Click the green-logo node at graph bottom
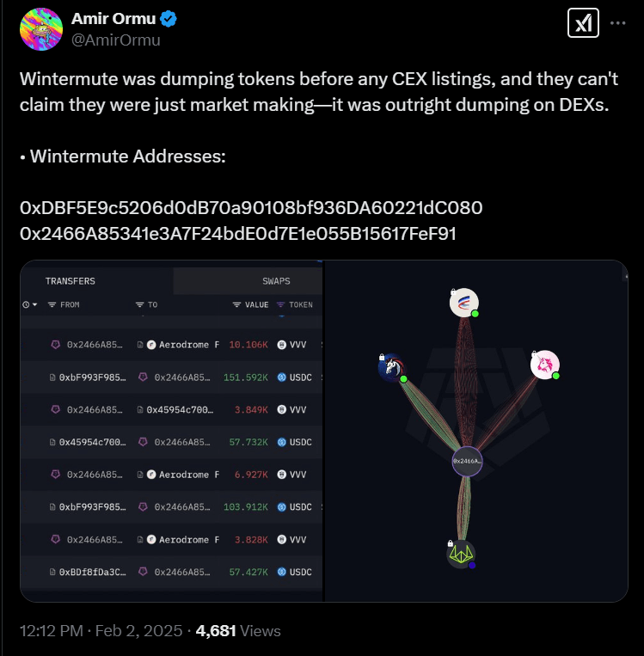Viewport: 644px width, 656px height. click(x=460, y=555)
